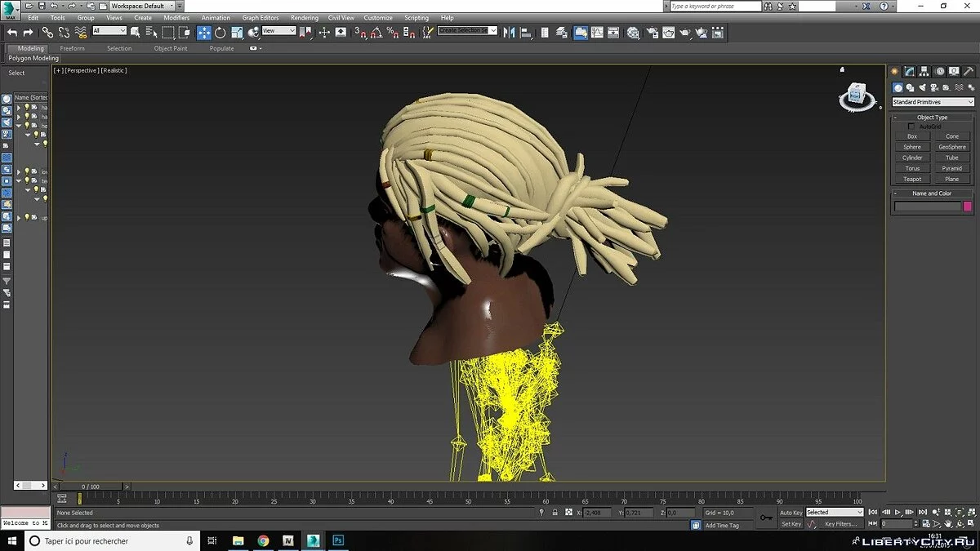Open the selection filter All dropdown
Screen dimensions: 980x551
pos(109,31)
